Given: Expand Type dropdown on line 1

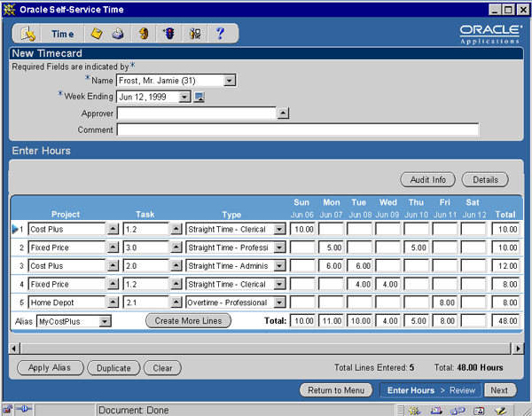Looking at the screenshot, I should pos(279,230).
